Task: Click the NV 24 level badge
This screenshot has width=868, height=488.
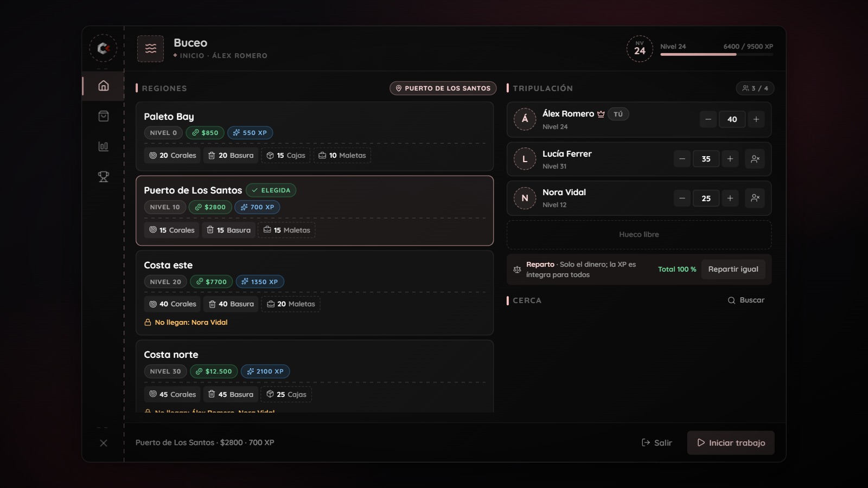Action: pyautogui.click(x=640, y=49)
